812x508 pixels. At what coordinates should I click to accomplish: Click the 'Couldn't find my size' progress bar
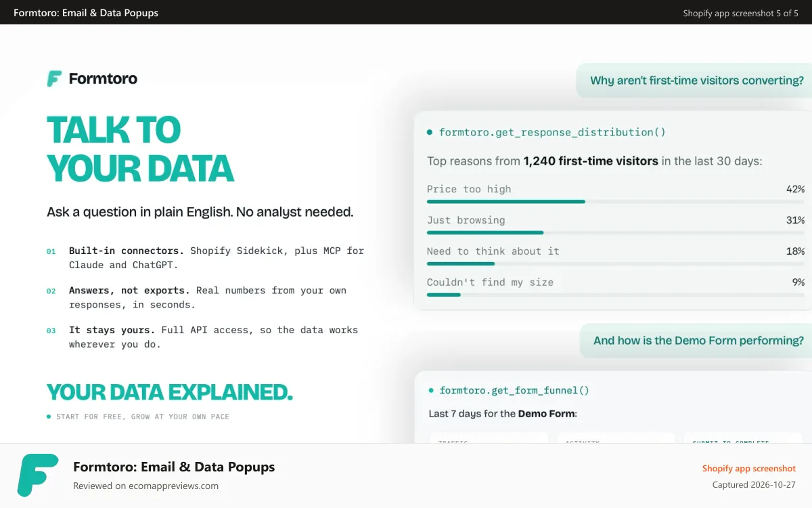click(616, 295)
